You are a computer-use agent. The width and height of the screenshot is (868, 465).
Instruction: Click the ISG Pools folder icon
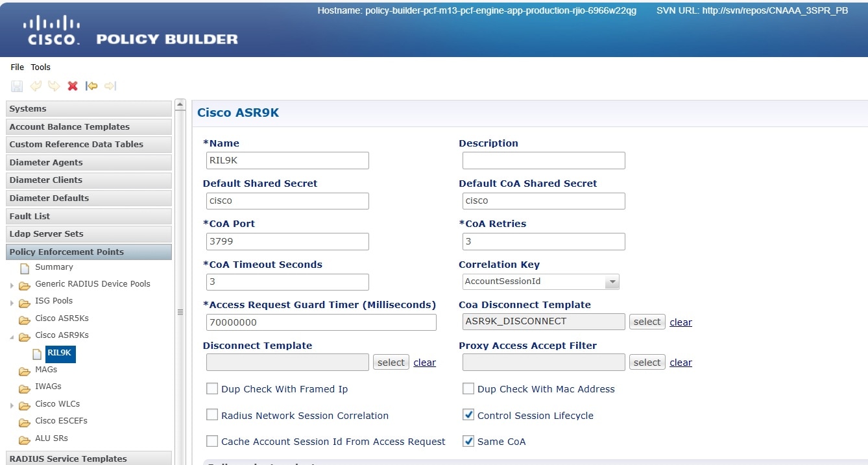[25, 302]
